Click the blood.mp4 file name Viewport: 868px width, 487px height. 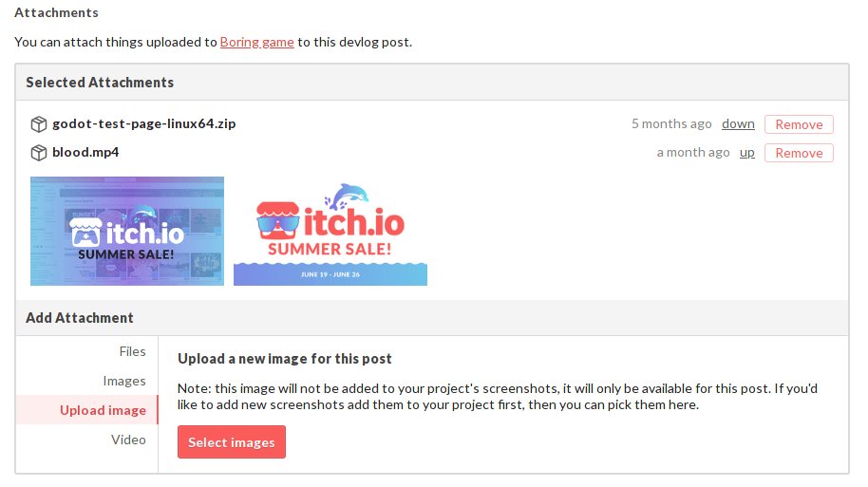click(85, 152)
